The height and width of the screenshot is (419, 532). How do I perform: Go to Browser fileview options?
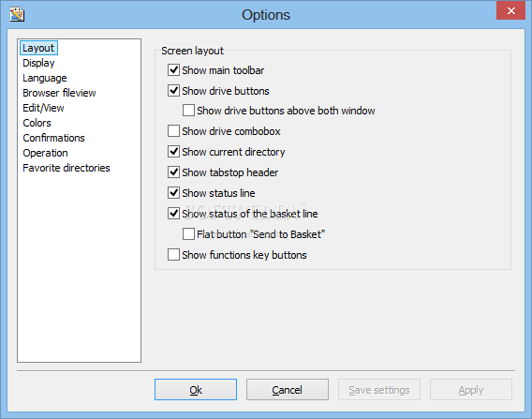point(59,93)
